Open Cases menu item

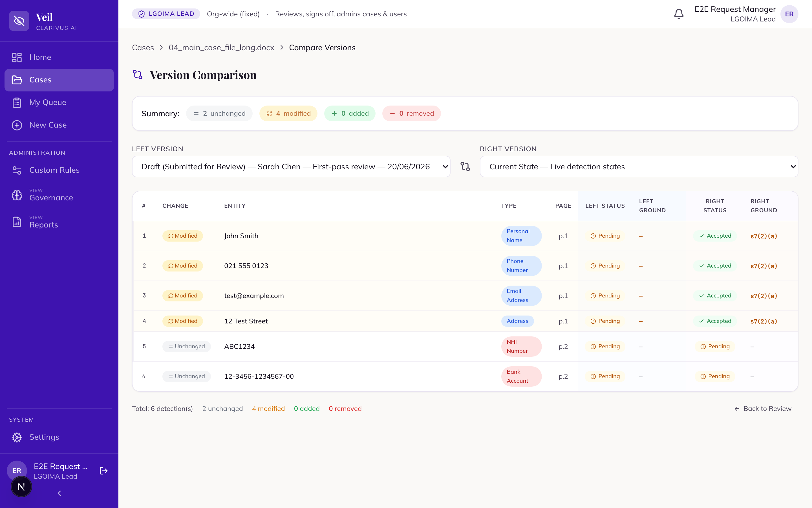pos(59,80)
